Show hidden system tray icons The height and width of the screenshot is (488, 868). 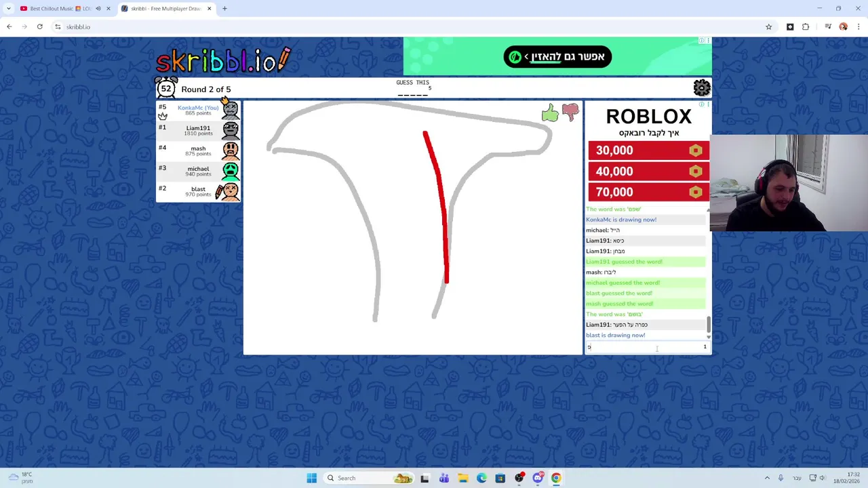(767, 478)
